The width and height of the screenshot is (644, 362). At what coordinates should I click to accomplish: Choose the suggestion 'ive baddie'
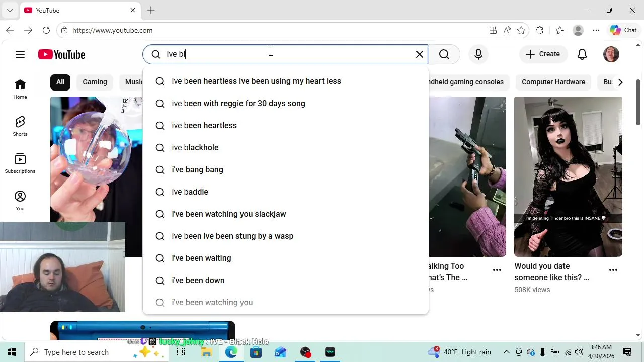[286, 192]
